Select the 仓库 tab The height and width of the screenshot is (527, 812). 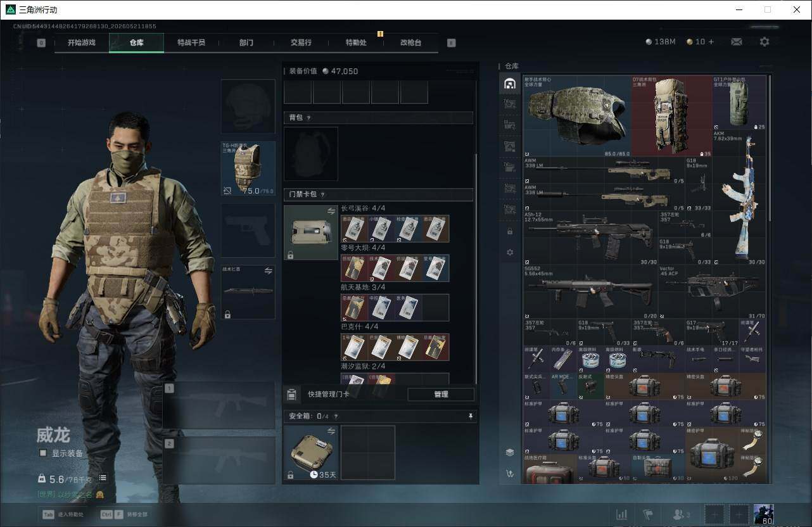[x=137, y=42]
